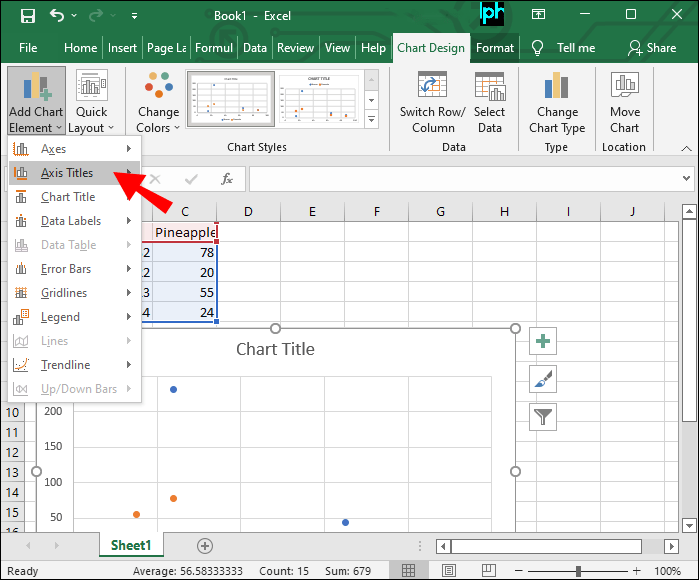Add a new sheet with plus button
699x580 pixels.
(x=205, y=545)
